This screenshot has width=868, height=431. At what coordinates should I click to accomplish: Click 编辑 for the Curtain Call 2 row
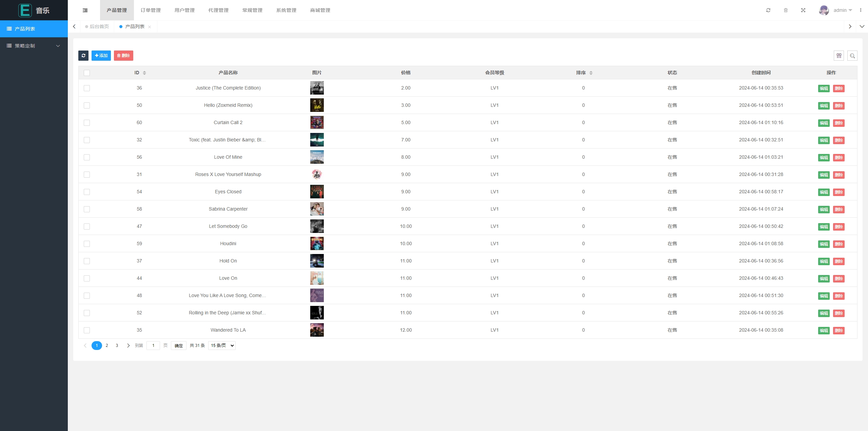coord(824,123)
